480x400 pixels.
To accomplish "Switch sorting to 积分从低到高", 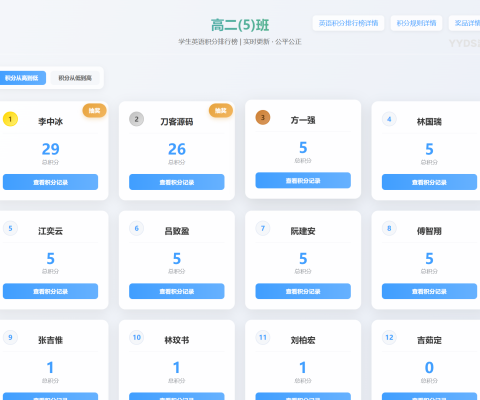I will (x=75, y=78).
